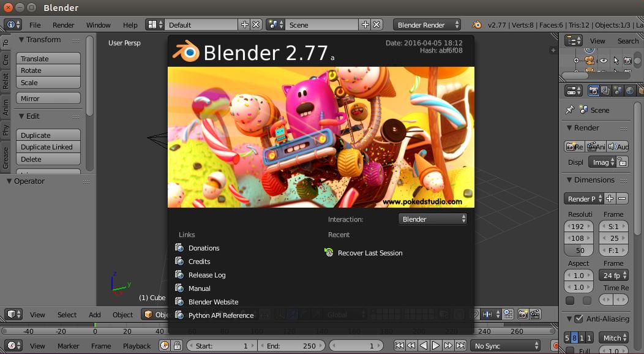This screenshot has width=644, height=354.
Task: Toggle camera renderability in Outliner
Action: [627, 61]
